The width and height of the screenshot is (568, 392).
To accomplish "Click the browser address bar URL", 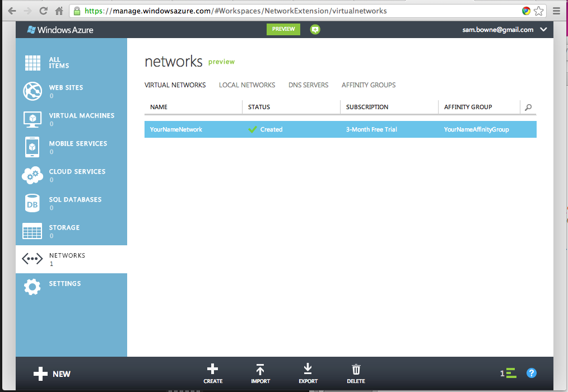I will coord(235,11).
